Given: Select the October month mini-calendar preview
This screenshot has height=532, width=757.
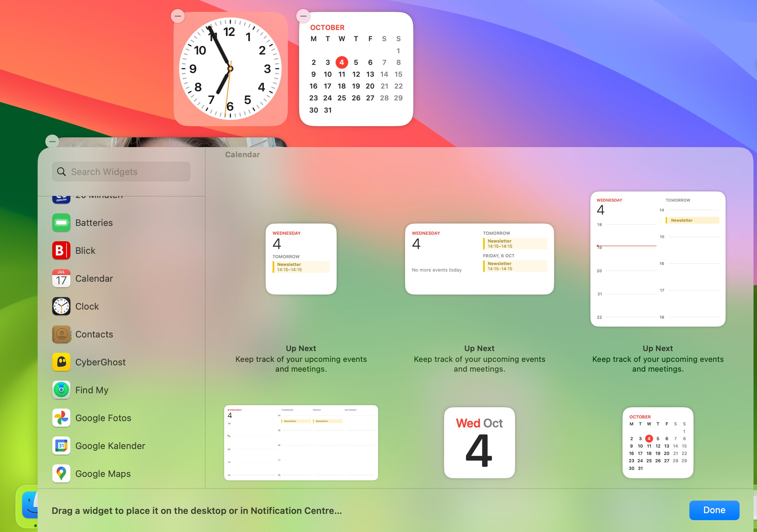Looking at the screenshot, I should [x=657, y=443].
